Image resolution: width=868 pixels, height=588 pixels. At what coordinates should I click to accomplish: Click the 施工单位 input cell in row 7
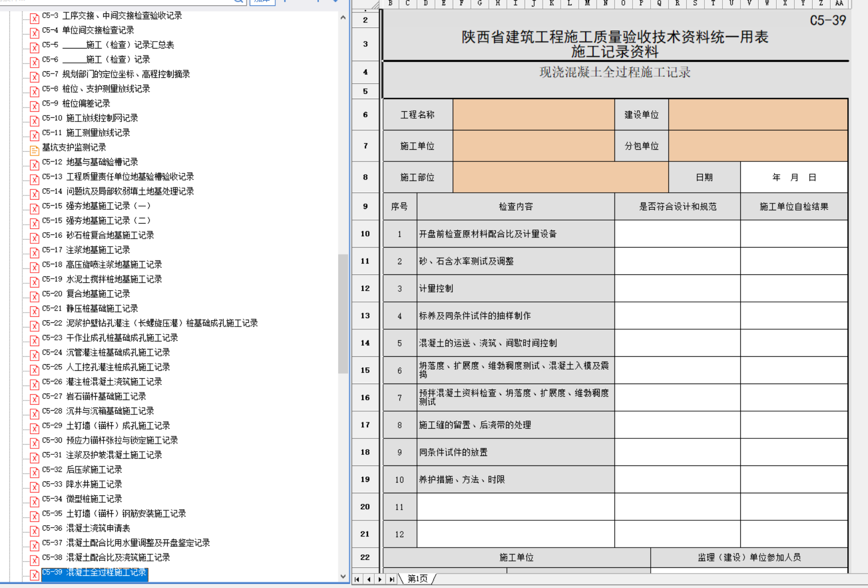pos(534,146)
